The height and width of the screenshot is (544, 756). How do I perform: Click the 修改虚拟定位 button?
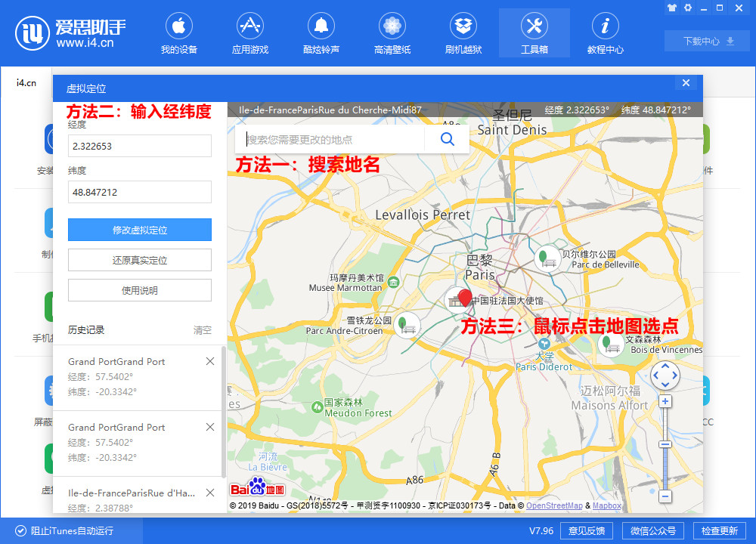pyautogui.click(x=139, y=230)
